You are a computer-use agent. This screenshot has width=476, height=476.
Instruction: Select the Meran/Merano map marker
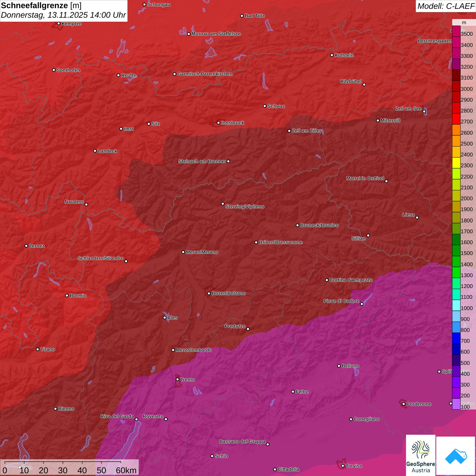tap(183, 252)
